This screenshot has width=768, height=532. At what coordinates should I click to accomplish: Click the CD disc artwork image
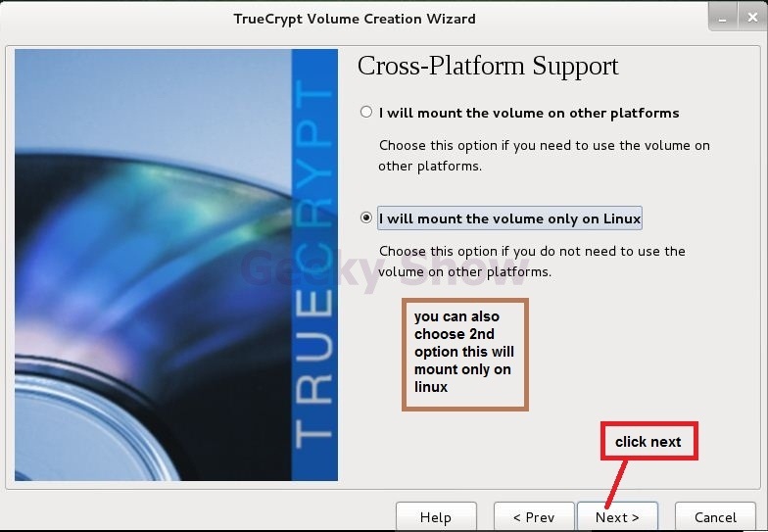pos(153,265)
